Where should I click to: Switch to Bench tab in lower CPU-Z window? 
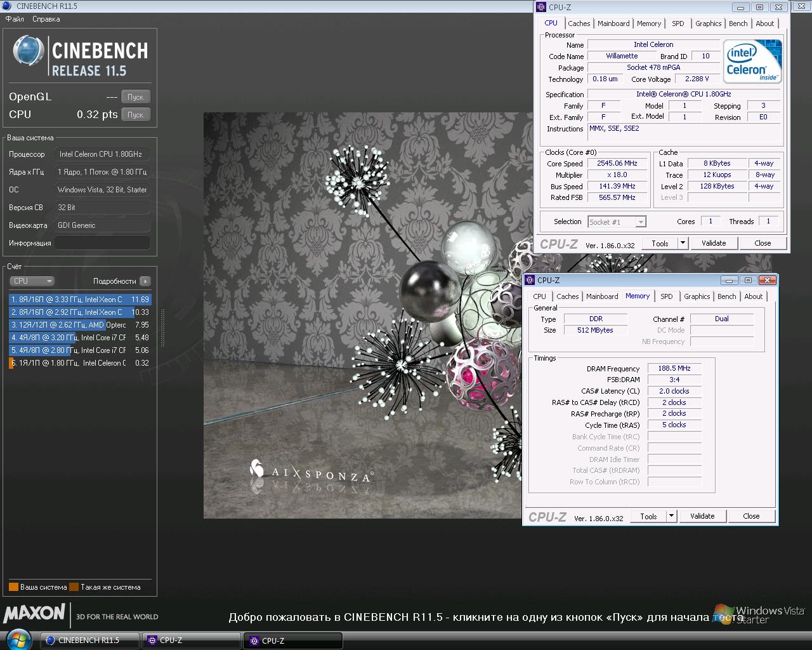727,296
